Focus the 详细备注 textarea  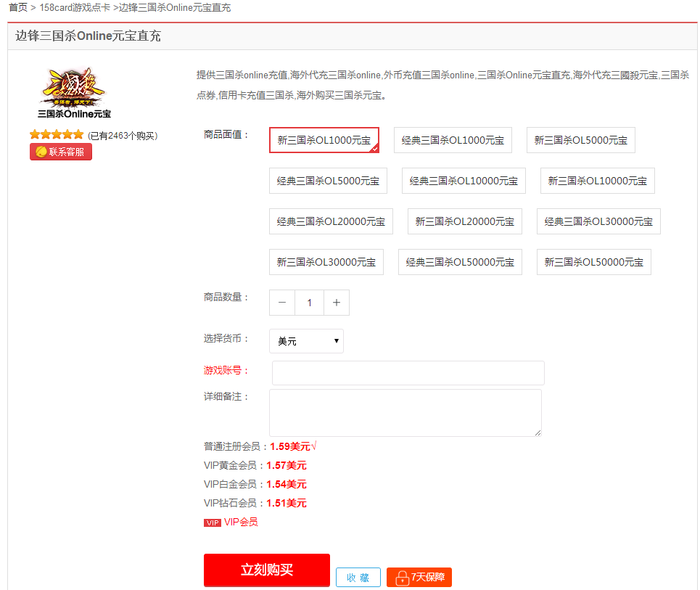click(405, 413)
